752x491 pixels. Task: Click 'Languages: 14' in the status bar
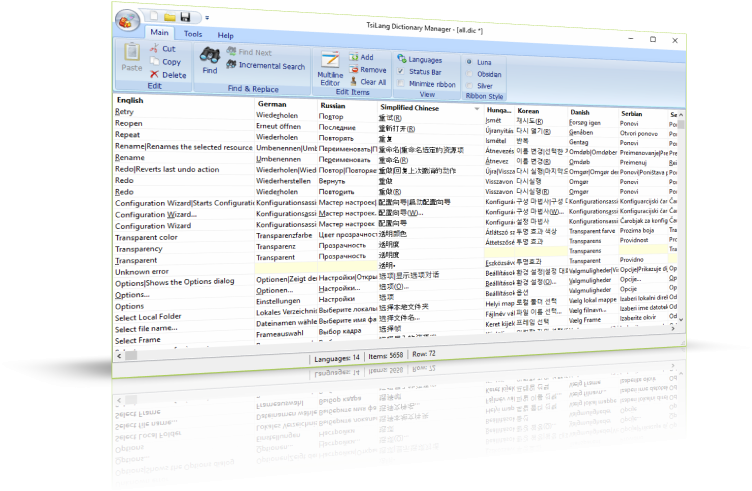pos(337,358)
